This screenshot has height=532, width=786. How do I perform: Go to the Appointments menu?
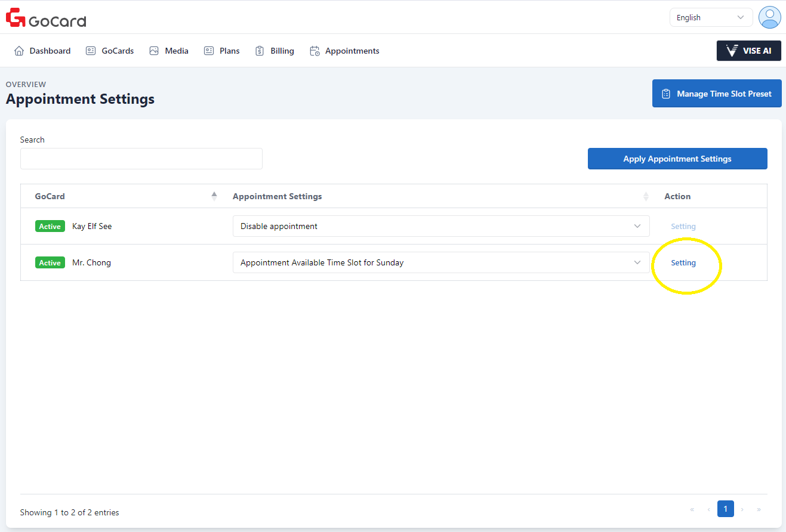352,51
